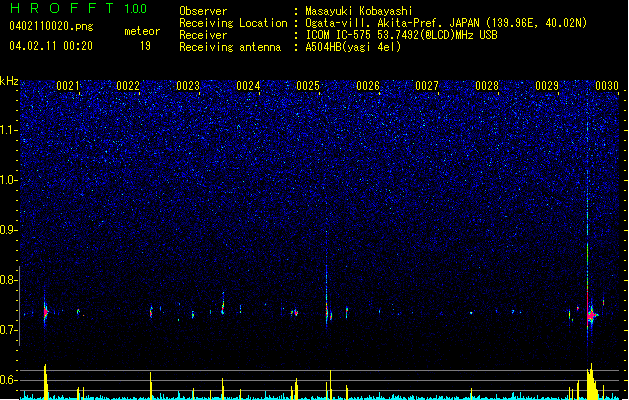Click the 0021 time marker
This screenshot has width=629, height=400.
[x=68, y=86]
